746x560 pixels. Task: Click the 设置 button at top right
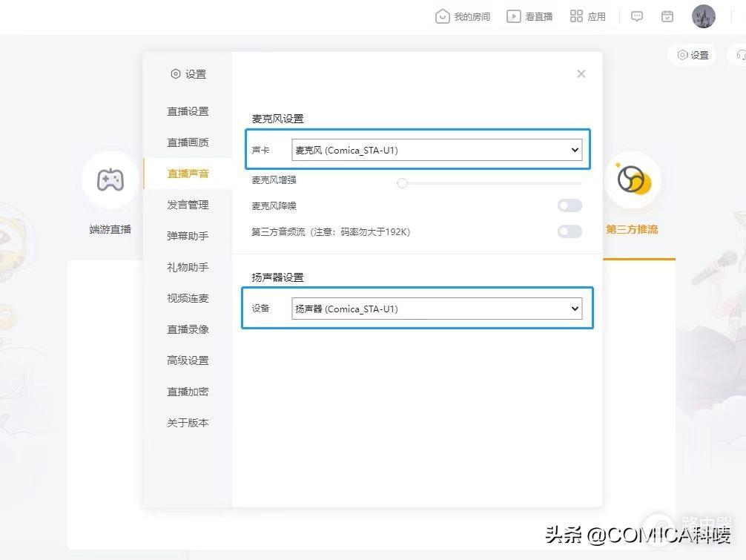click(693, 55)
